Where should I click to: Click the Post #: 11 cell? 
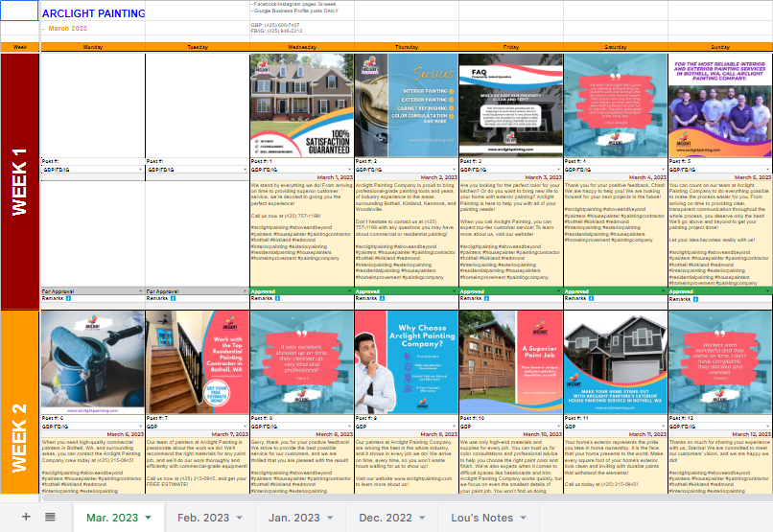616,418
